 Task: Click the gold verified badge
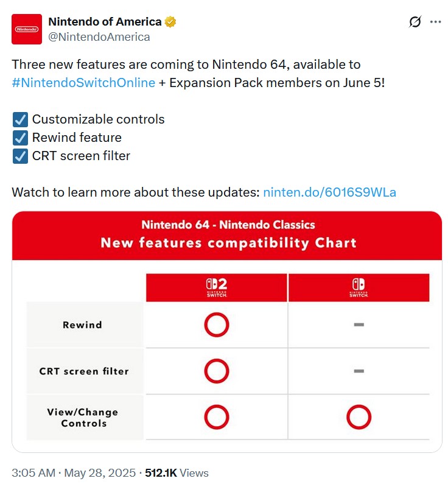170,22
